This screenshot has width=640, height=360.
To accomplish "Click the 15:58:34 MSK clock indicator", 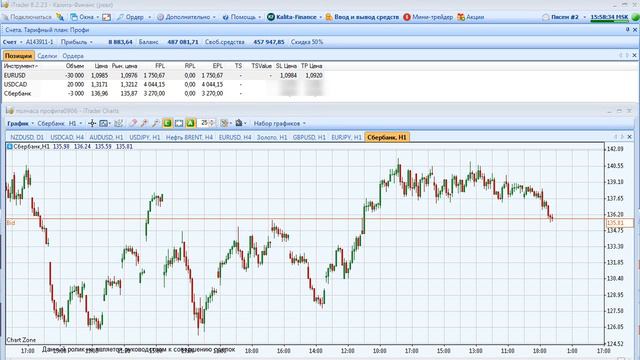I will [609, 17].
